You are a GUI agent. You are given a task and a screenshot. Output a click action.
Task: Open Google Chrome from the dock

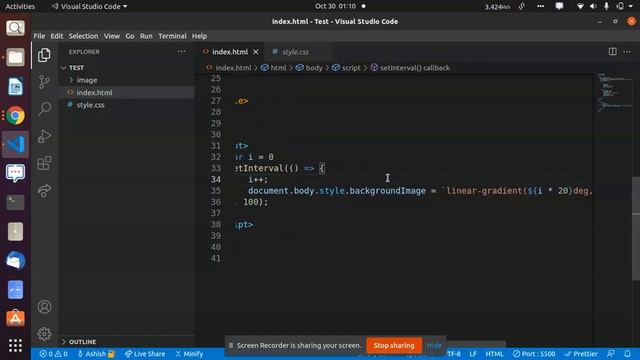click(16, 116)
